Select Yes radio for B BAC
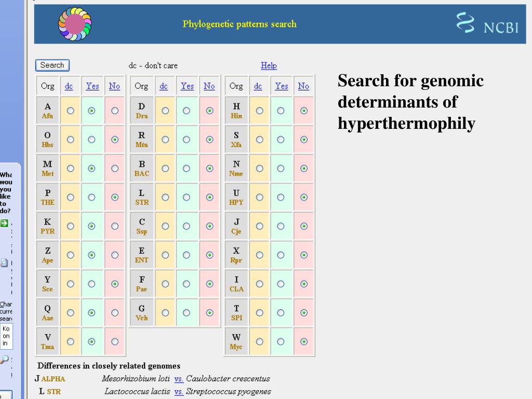The width and height of the screenshot is (532, 399). [x=187, y=168]
